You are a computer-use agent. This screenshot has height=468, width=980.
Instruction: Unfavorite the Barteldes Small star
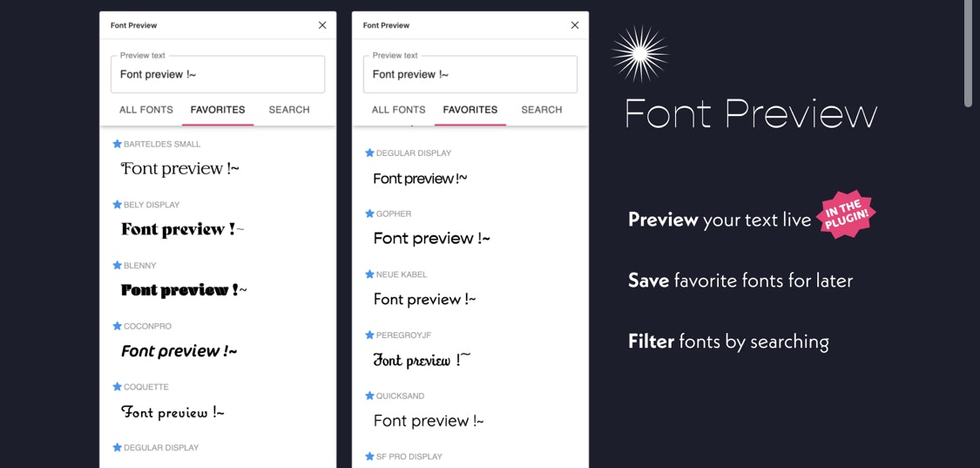coord(117,144)
